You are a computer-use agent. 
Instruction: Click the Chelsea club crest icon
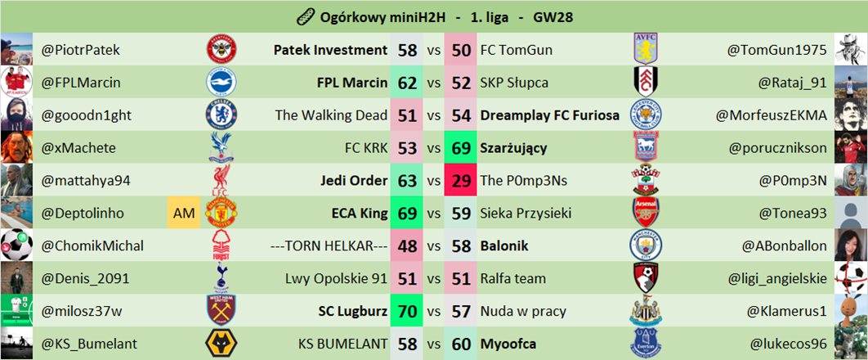coord(221,115)
